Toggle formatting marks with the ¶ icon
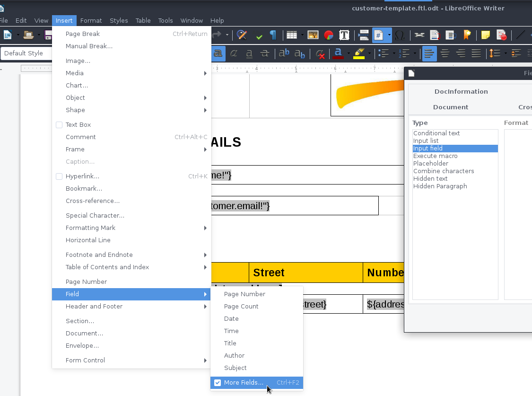 click(x=273, y=35)
